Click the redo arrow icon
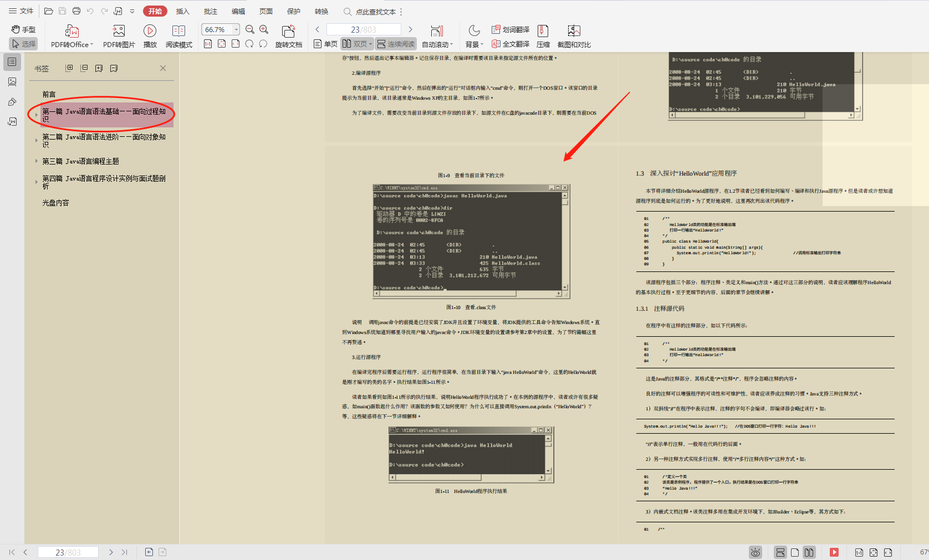The width and height of the screenshot is (929, 560). click(104, 11)
